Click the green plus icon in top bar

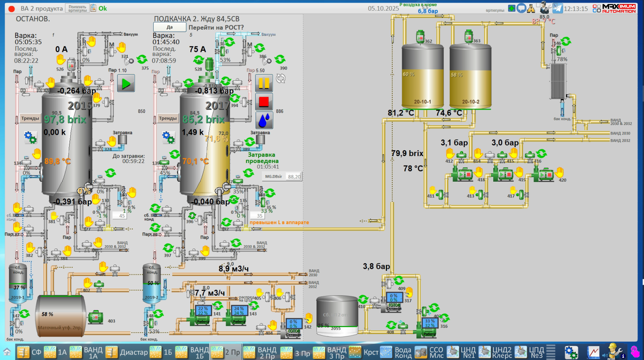(512, 8)
